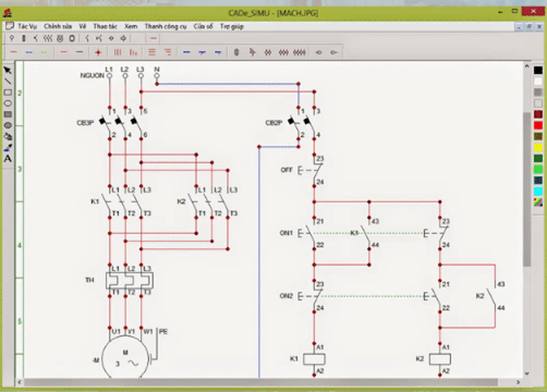Choose the bright red color swatch
The image size is (547, 392).
pyautogui.click(x=538, y=125)
